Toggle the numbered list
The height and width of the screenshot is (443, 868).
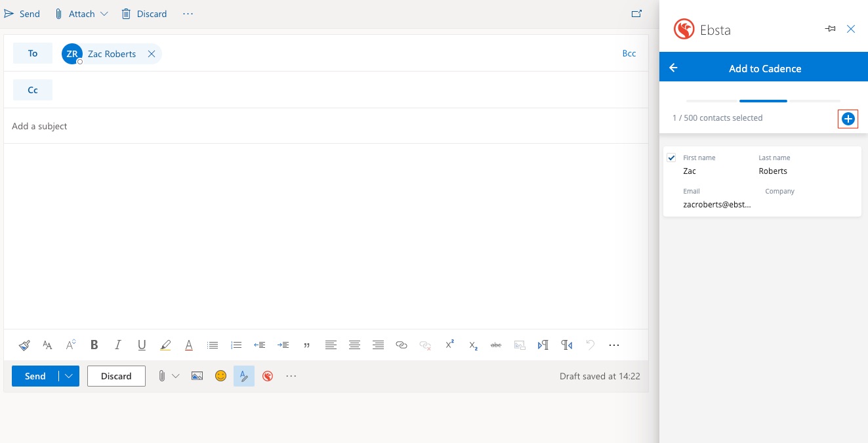coord(236,345)
